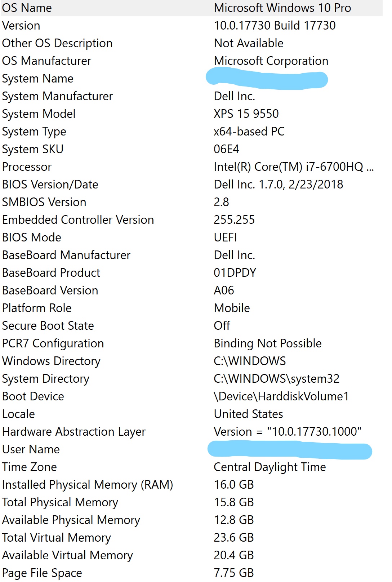Click the Available Virtual Memory row
The image size is (392, 582).
[x=192, y=555]
